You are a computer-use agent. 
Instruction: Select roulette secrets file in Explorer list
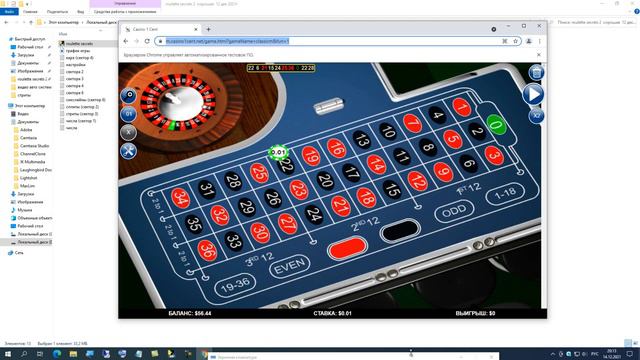tap(79, 44)
